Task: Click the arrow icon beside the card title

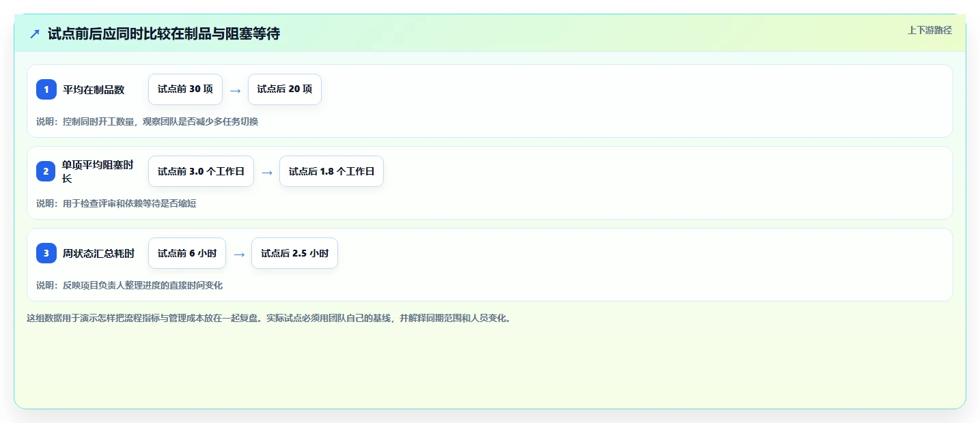Action: click(35, 33)
